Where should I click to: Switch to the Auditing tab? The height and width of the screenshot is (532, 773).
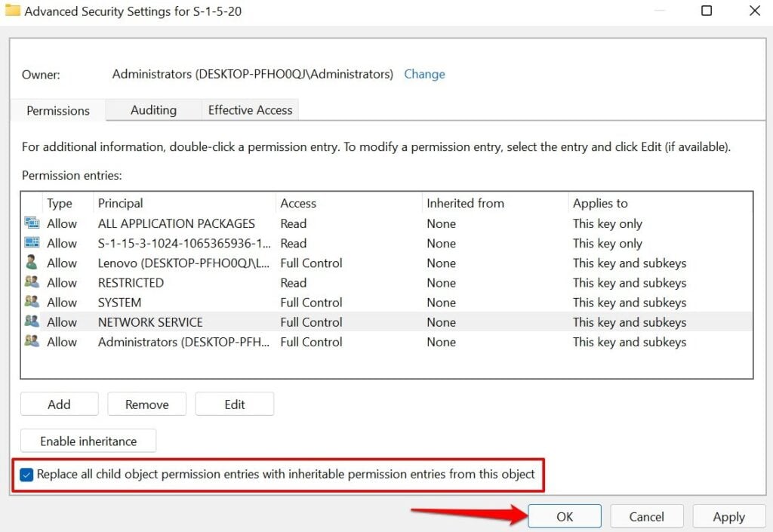[x=153, y=110]
